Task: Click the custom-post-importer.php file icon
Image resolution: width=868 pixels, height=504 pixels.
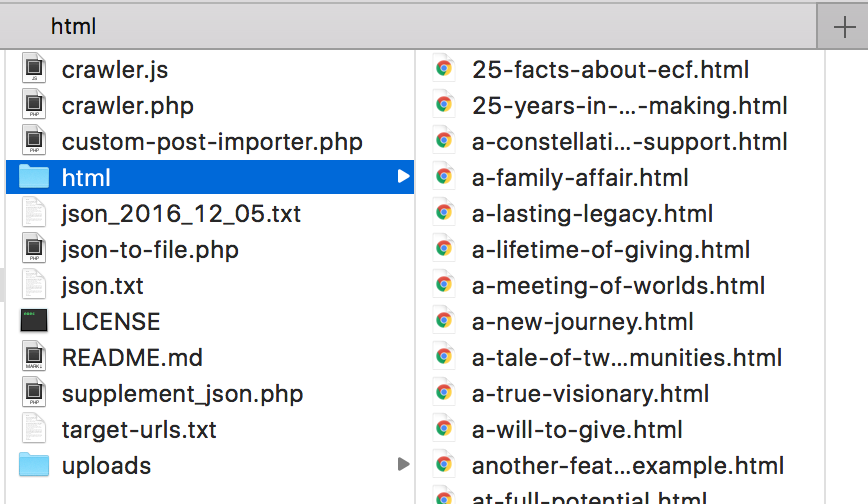Action: coord(34,140)
